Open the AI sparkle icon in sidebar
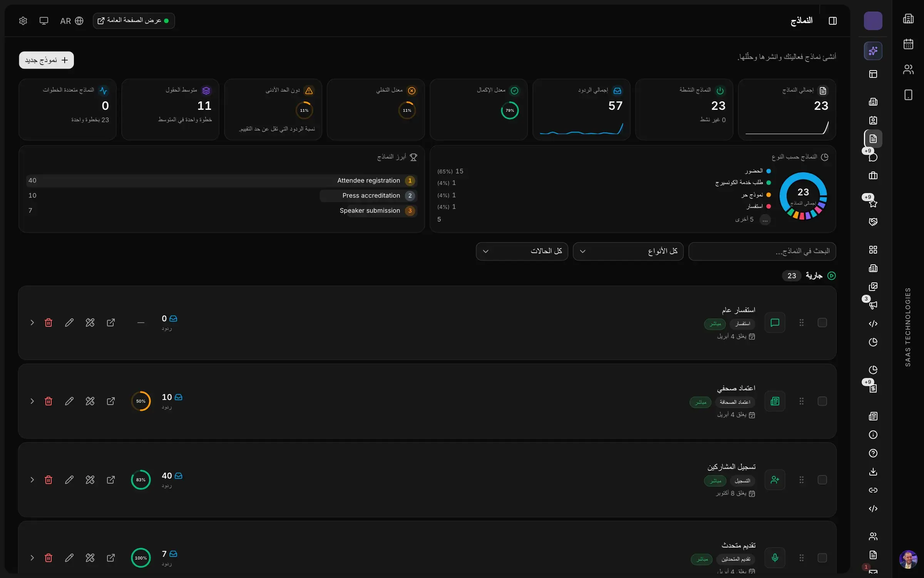 (x=873, y=51)
